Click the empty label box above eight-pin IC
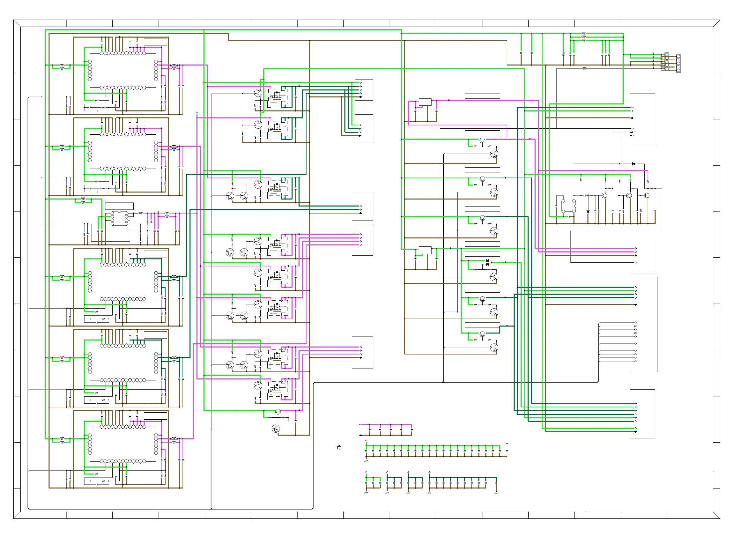754x560 pixels. (119, 206)
